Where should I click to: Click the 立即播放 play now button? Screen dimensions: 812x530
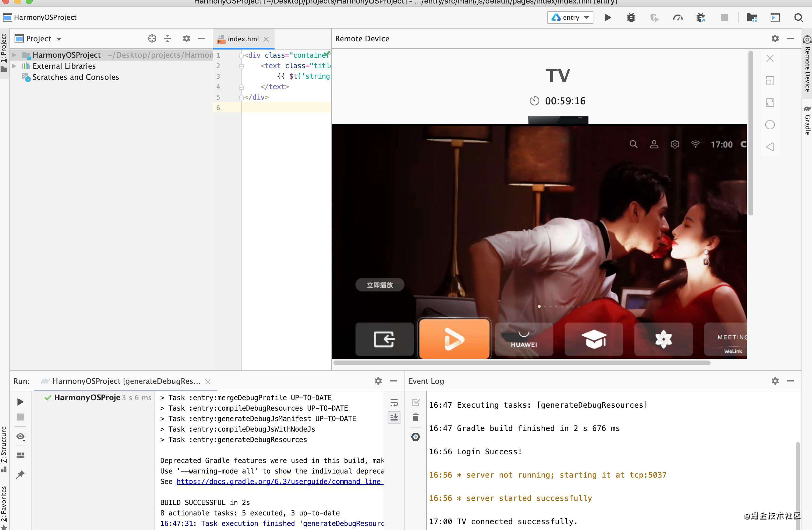pos(380,285)
